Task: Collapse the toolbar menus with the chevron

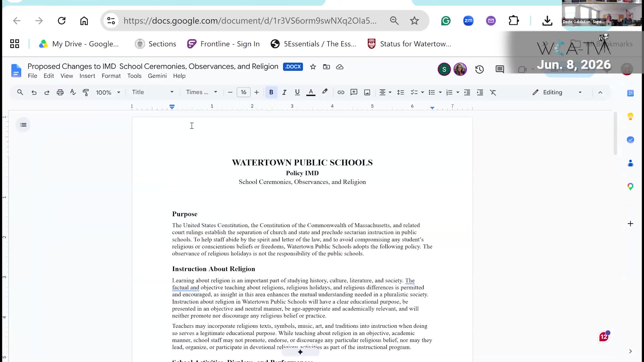Action: click(x=600, y=92)
